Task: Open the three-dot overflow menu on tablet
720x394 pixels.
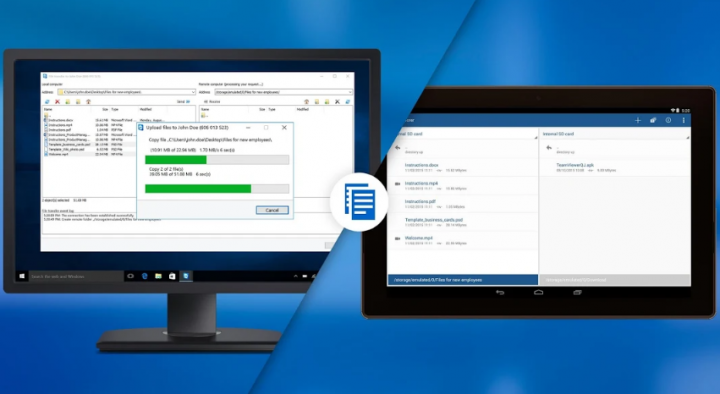Action: click(683, 120)
